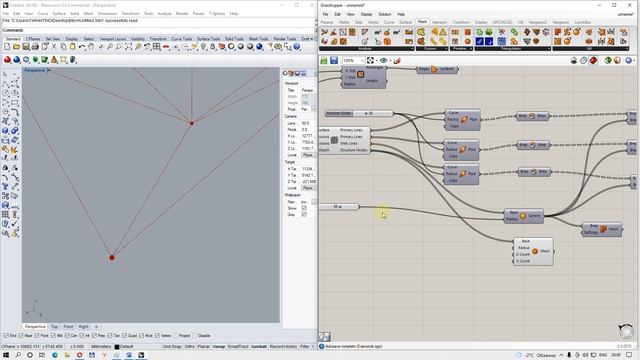Viewport: 640px width, 360px height.
Task: Click the Lock padlock icon in Rhino toolbar
Action: coord(213,47)
